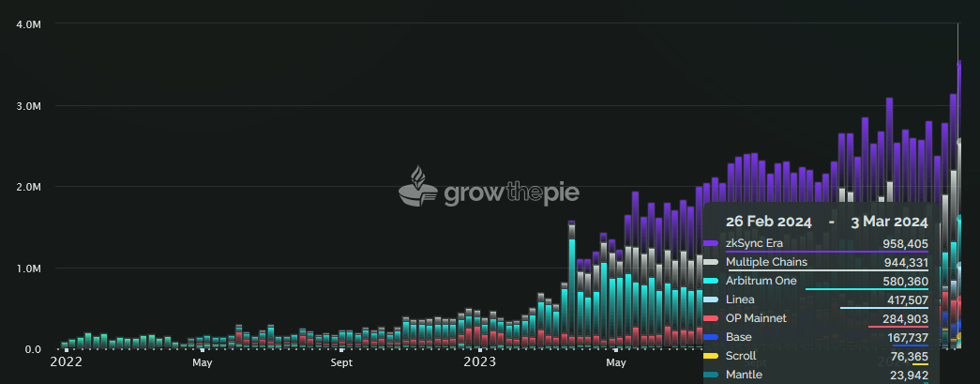Click the yellow Scroll color pill
The width and height of the screenshot is (980, 384).
[x=711, y=356]
